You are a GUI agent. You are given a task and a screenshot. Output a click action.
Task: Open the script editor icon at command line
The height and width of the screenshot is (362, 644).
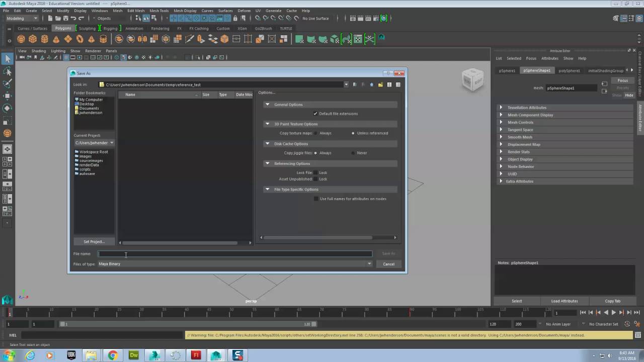(x=638, y=335)
